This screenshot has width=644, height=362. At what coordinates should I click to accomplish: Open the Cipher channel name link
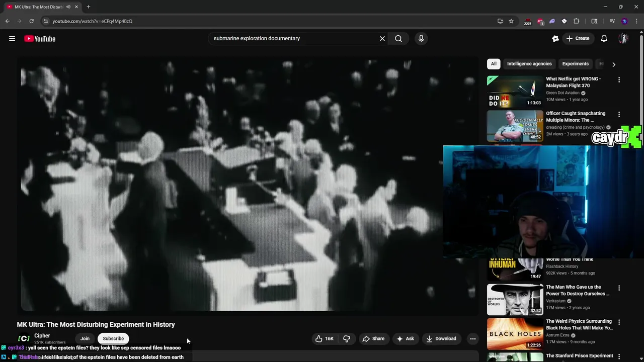point(42,336)
